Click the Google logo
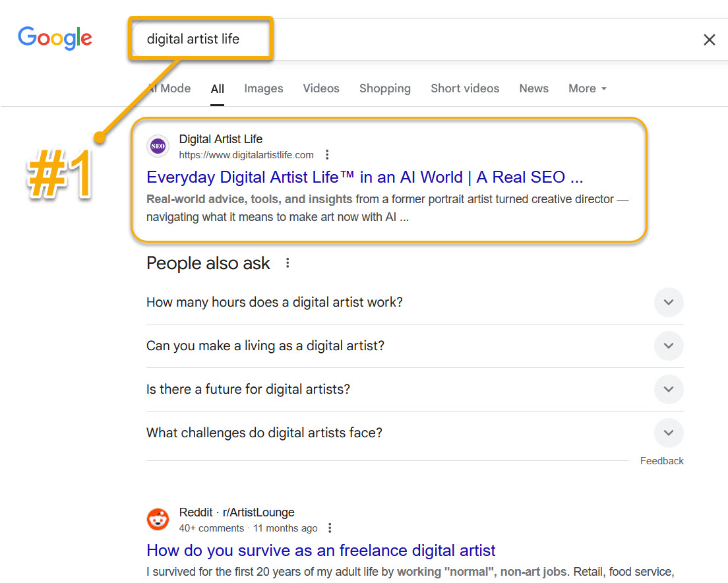Viewport: 728px width, 583px height. point(55,38)
